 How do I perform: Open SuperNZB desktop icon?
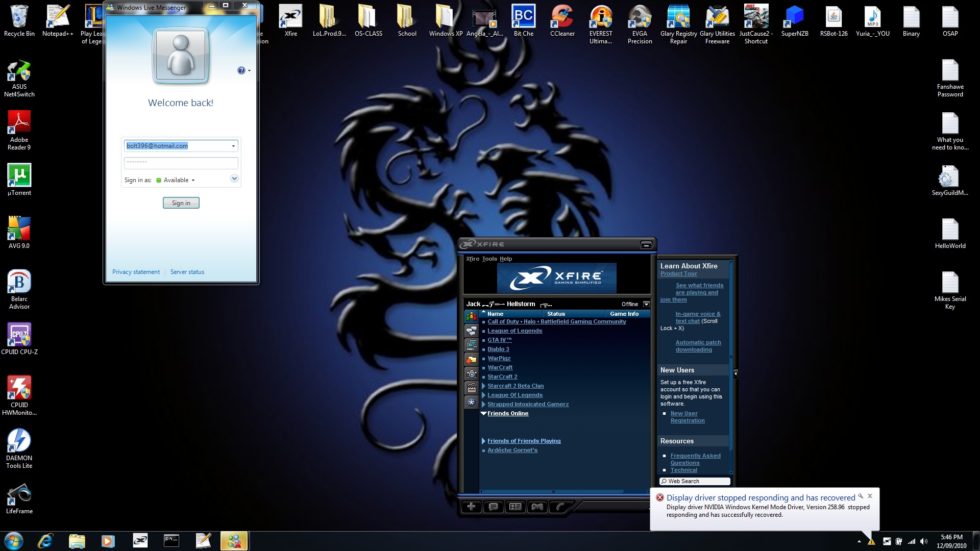(x=795, y=22)
